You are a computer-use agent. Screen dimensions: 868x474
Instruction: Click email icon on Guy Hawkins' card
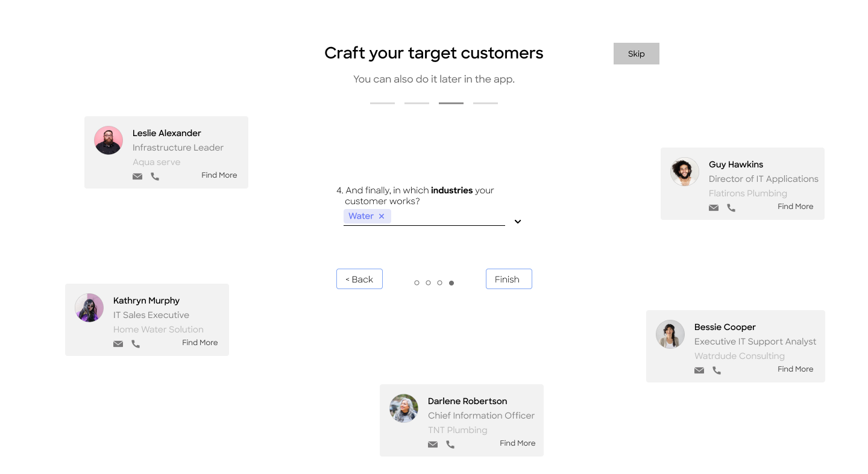[x=714, y=208]
